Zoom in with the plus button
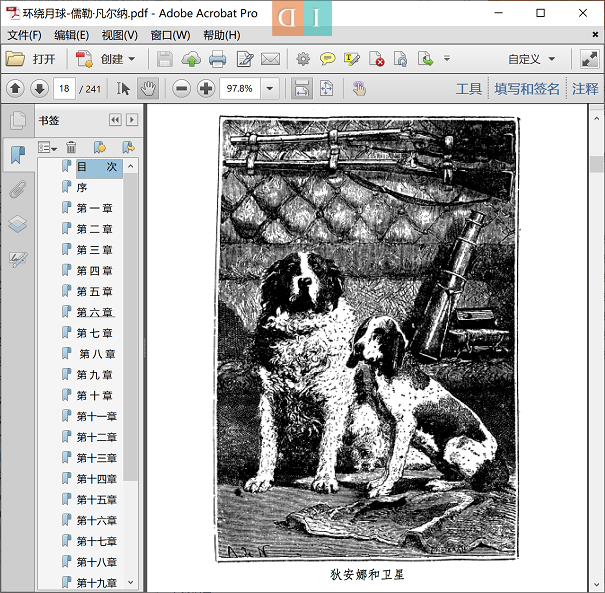This screenshot has width=605, height=593. 206,89
